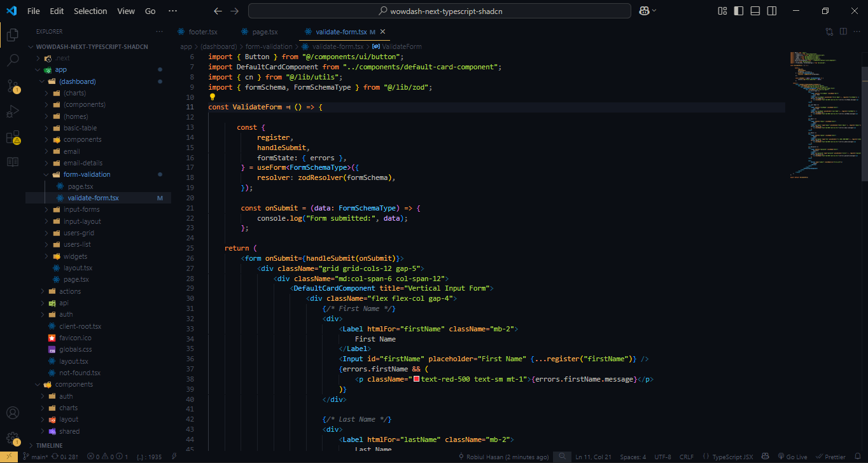This screenshot has width=868, height=463.
Task: Click Ln 11, Col 21 to go to line
Action: pos(592,456)
